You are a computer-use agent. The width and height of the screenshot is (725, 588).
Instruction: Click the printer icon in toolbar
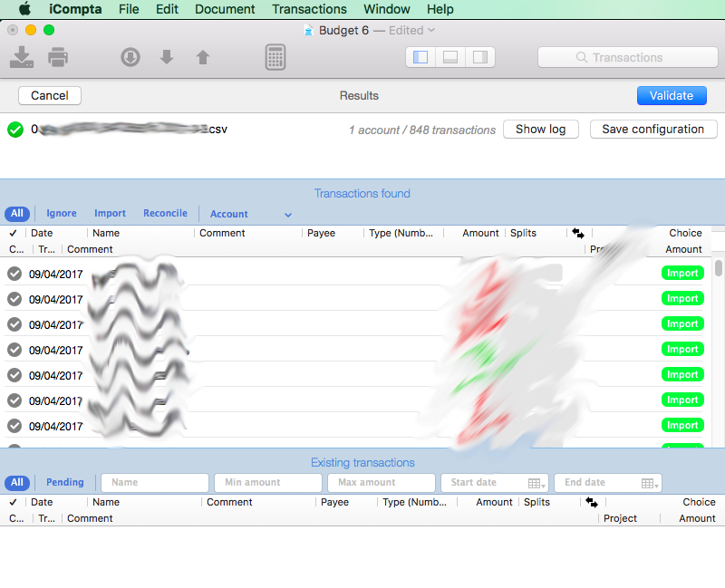pyautogui.click(x=58, y=57)
